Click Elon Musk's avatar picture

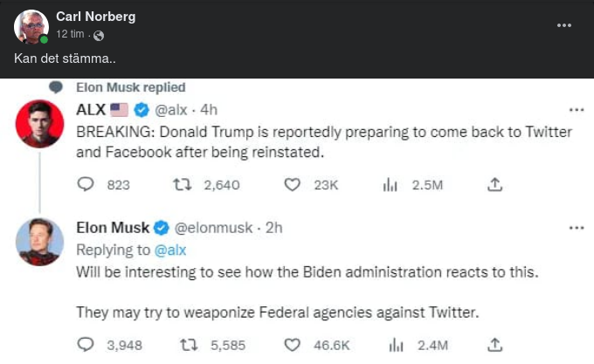(x=38, y=242)
